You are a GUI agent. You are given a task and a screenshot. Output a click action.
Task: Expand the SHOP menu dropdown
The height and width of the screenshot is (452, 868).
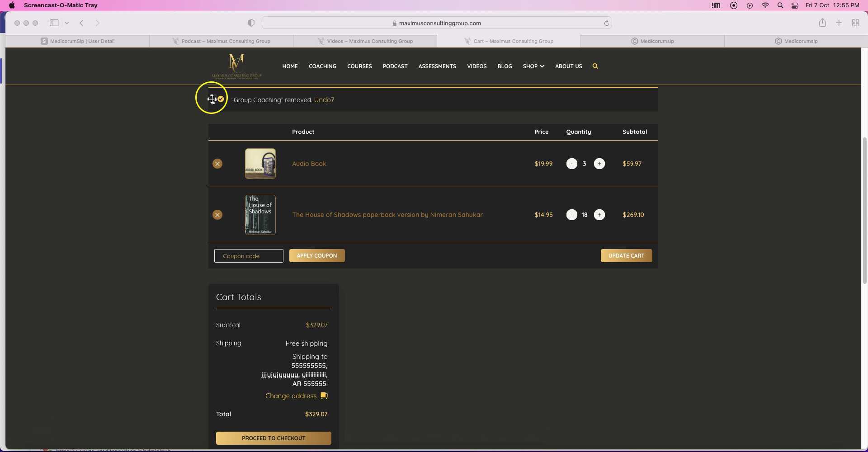coord(533,66)
